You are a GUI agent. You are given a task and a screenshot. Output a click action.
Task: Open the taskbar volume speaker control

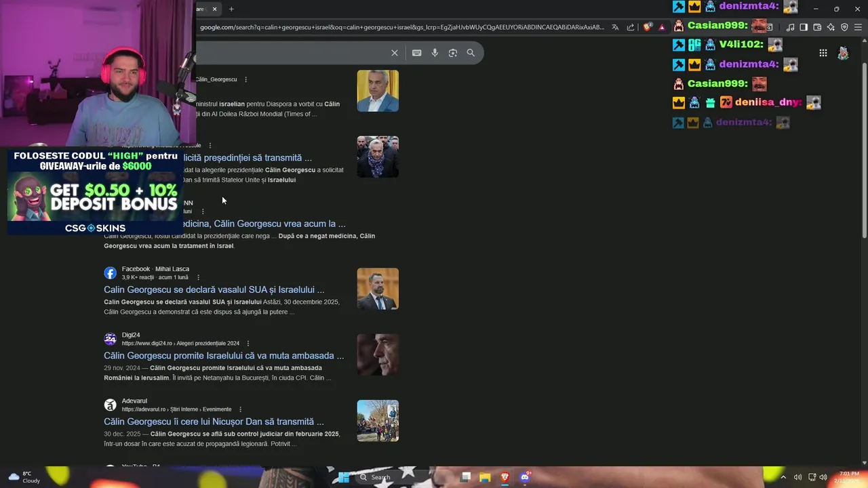point(823,477)
